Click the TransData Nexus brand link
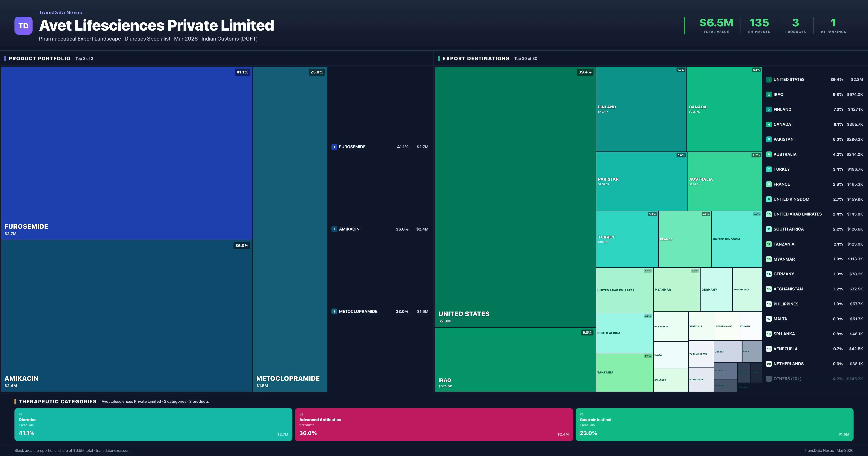 [x=60, y=12]
